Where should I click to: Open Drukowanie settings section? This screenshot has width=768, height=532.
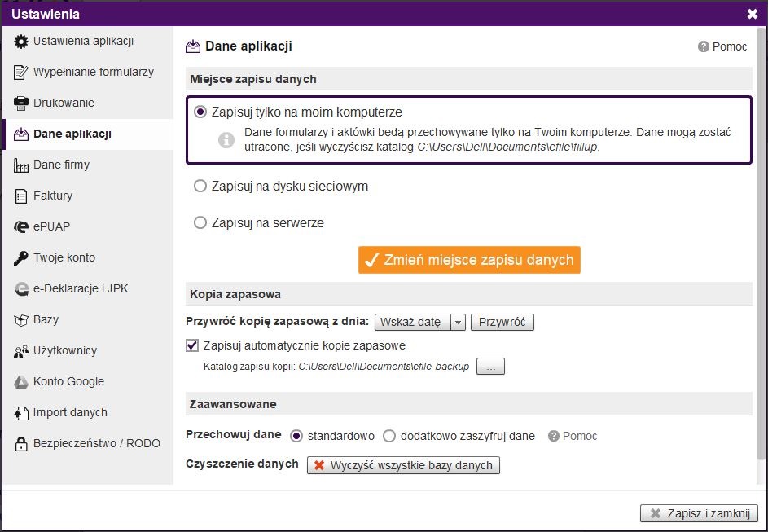(x=88, y=103)
